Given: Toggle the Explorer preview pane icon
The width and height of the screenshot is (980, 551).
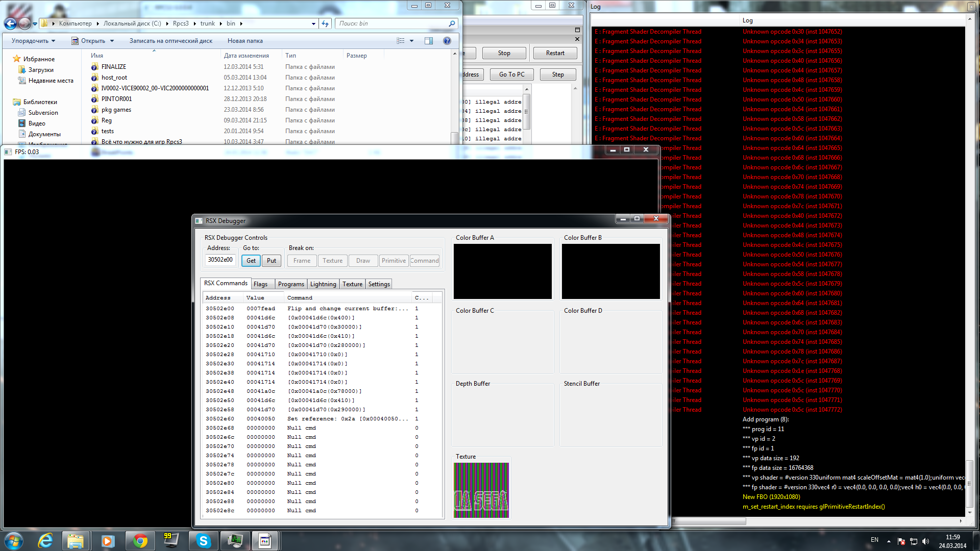Looking at the screenshot, I should pyautogui.click(x=429, y=41).
